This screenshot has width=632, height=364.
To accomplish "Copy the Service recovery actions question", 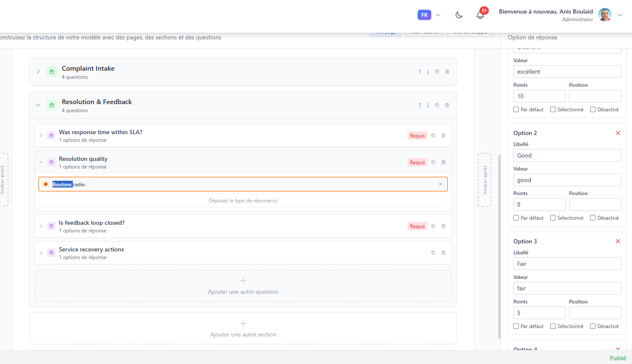I will tap(433, 253).
